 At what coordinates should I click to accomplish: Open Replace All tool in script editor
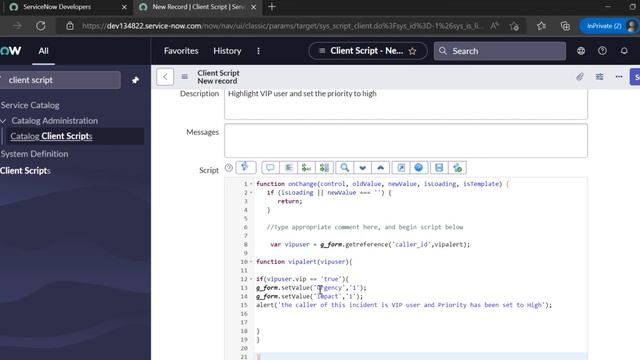click(x=324, y=168)
